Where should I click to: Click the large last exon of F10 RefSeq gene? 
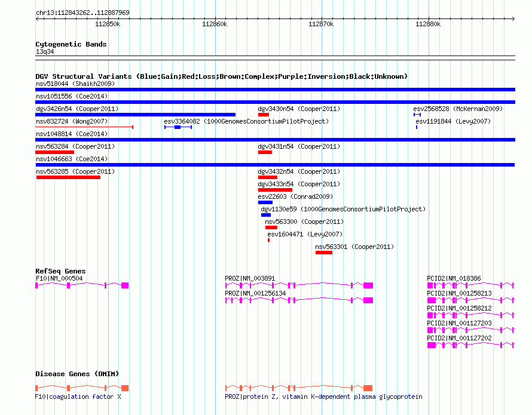(x=125, y=285)
